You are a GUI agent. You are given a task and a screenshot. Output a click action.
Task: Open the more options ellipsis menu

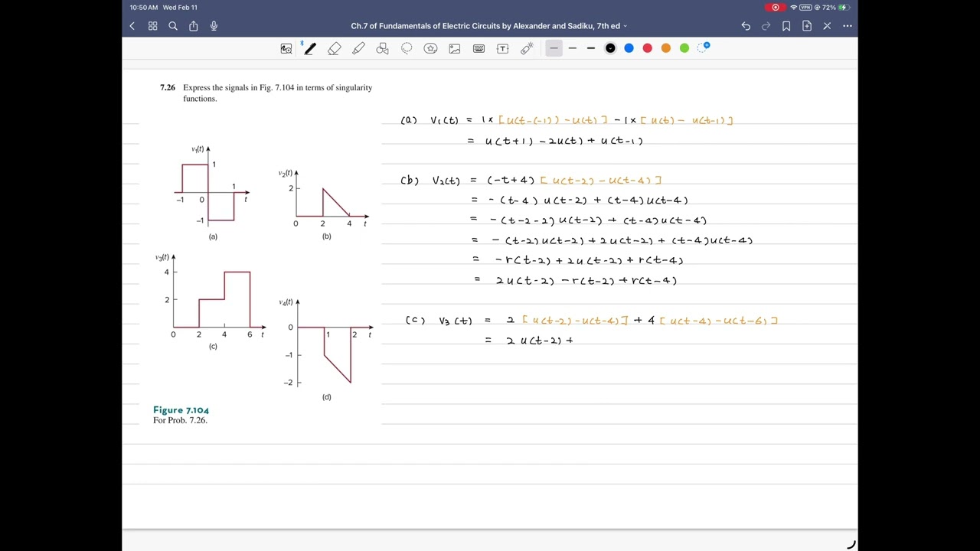click(x=847, y=26)
